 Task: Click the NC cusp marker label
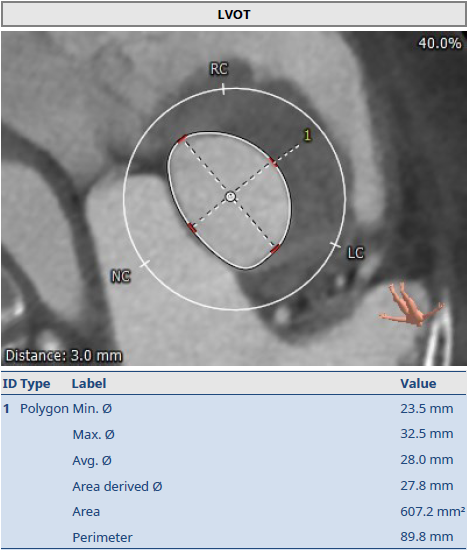click(x=120, y=276)
